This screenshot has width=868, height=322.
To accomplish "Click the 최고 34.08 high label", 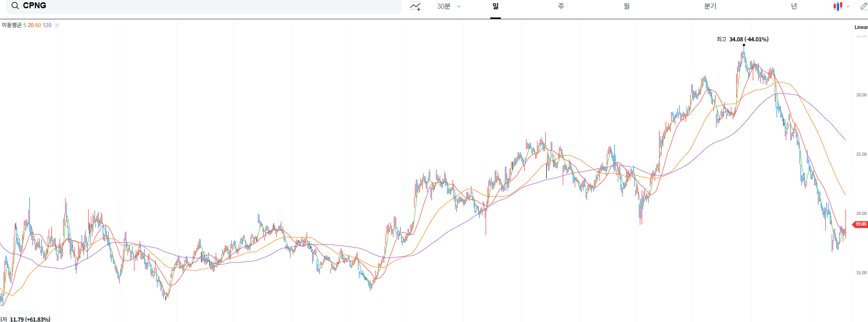I will pos(742,40).
